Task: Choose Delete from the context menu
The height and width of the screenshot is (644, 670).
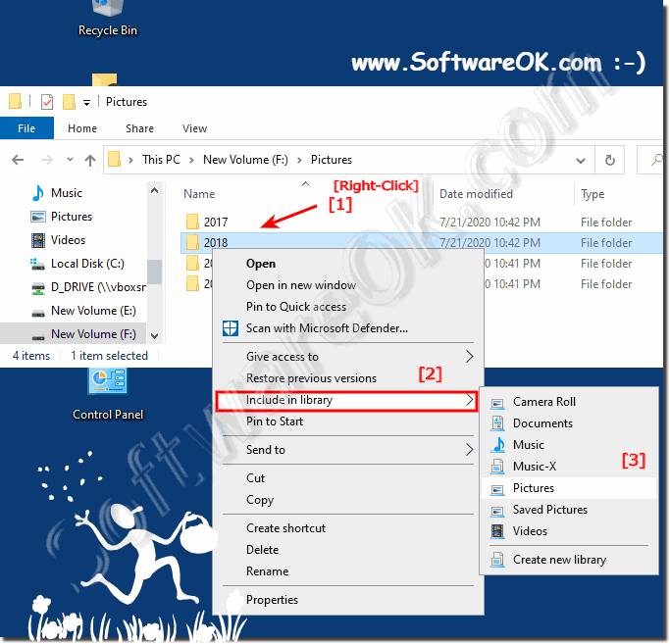Action: (x=348, y=550)
